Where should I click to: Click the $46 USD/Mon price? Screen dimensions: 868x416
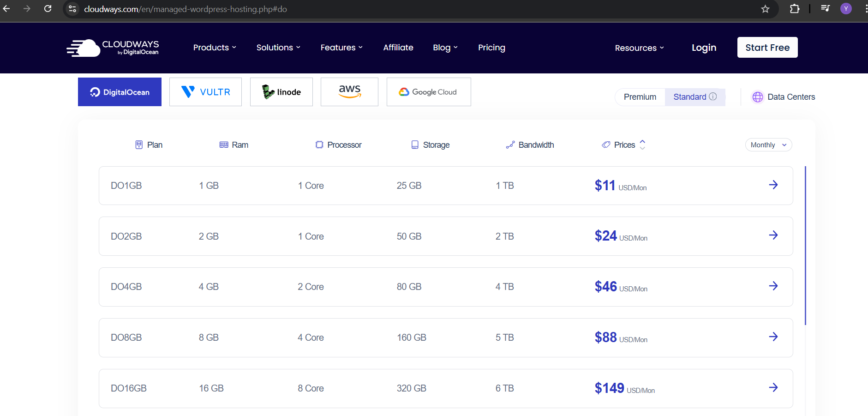[x=621, y=287]
